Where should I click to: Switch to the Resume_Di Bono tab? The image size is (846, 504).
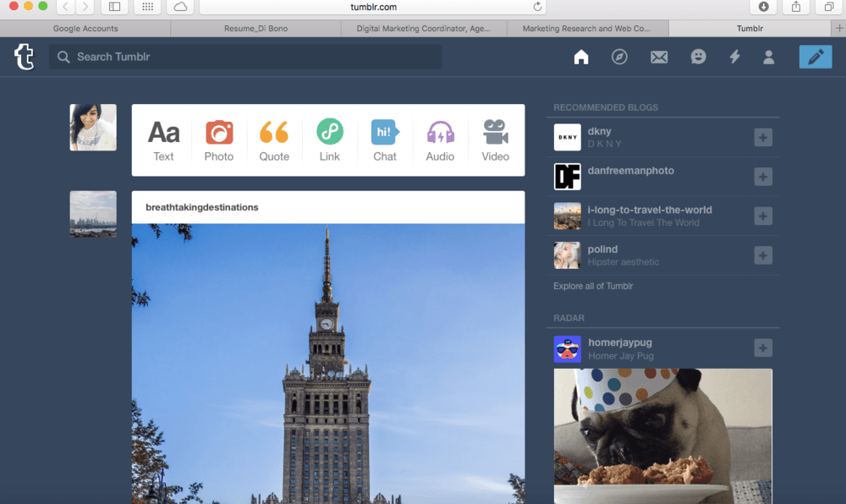point(255,28)
